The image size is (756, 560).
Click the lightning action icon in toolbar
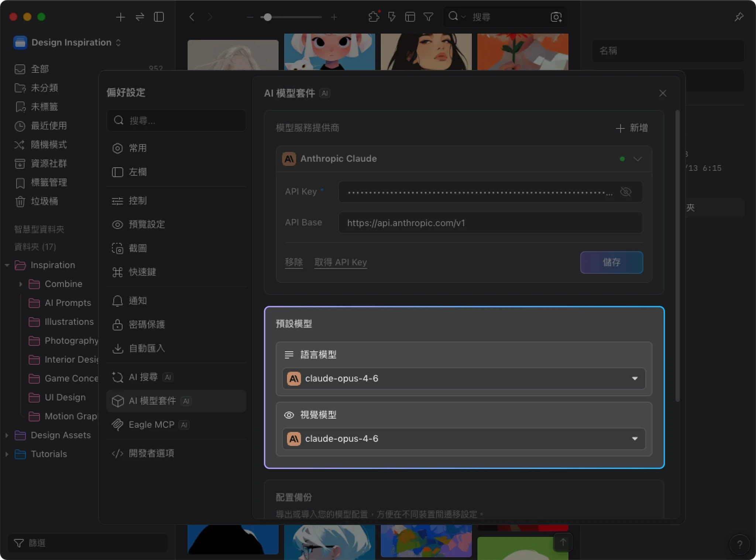pyautogui.click(x=392, y=17)
